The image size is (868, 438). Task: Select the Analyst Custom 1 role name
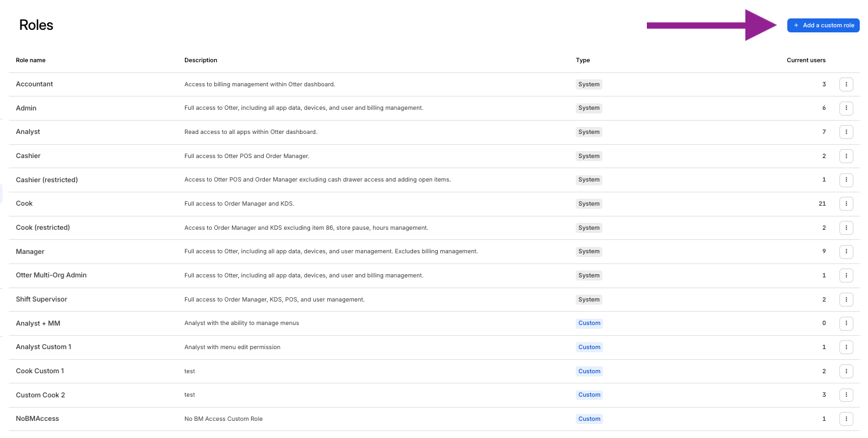point(43,347)
